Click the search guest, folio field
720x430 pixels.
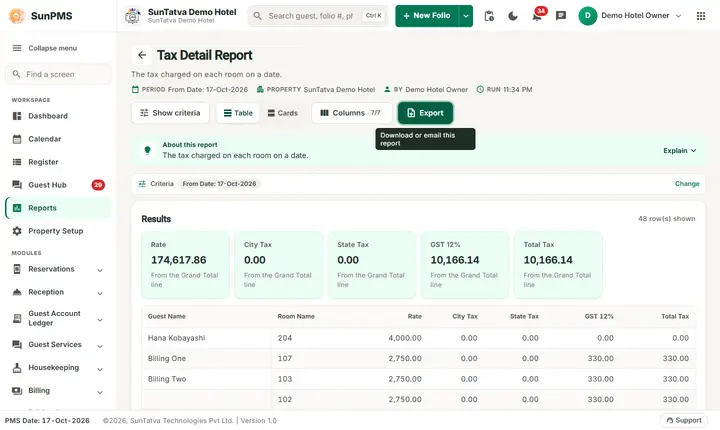tap(318, 16)
